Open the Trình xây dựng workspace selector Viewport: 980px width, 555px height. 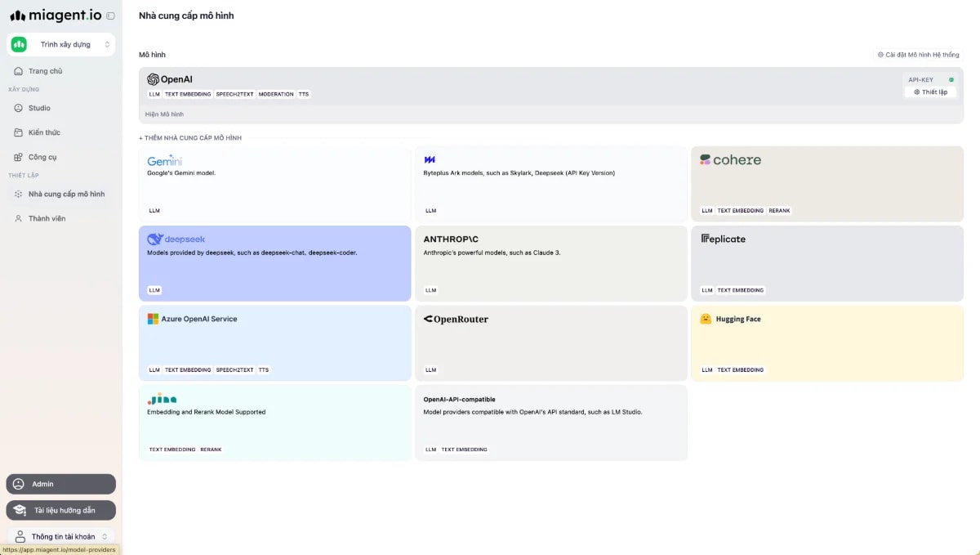click(60, 44)
